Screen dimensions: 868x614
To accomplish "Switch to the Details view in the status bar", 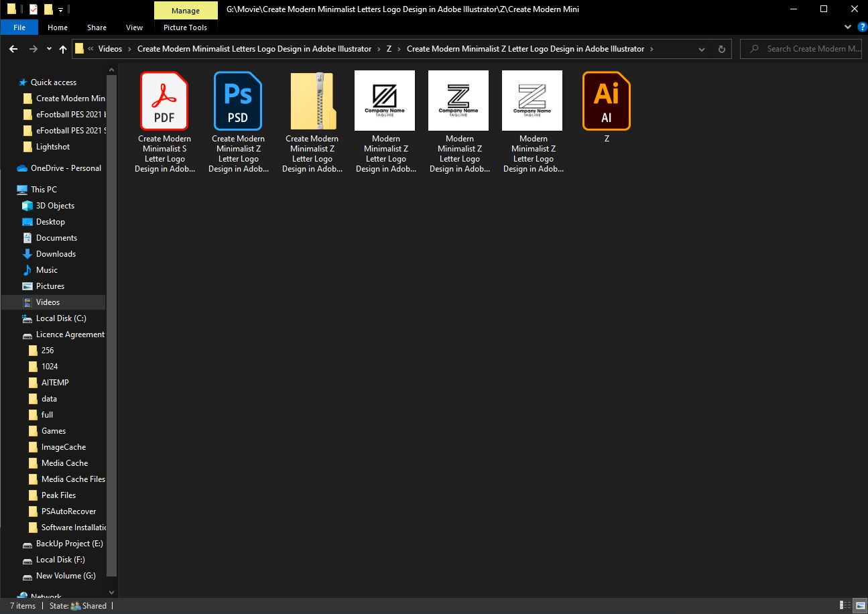I will (x=845, y=606).
